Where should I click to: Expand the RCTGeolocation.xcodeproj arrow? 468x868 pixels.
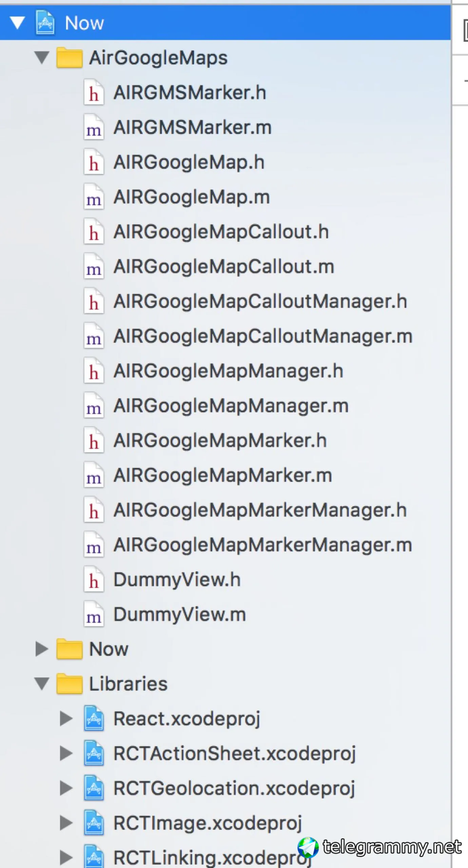tap(66, 788)
